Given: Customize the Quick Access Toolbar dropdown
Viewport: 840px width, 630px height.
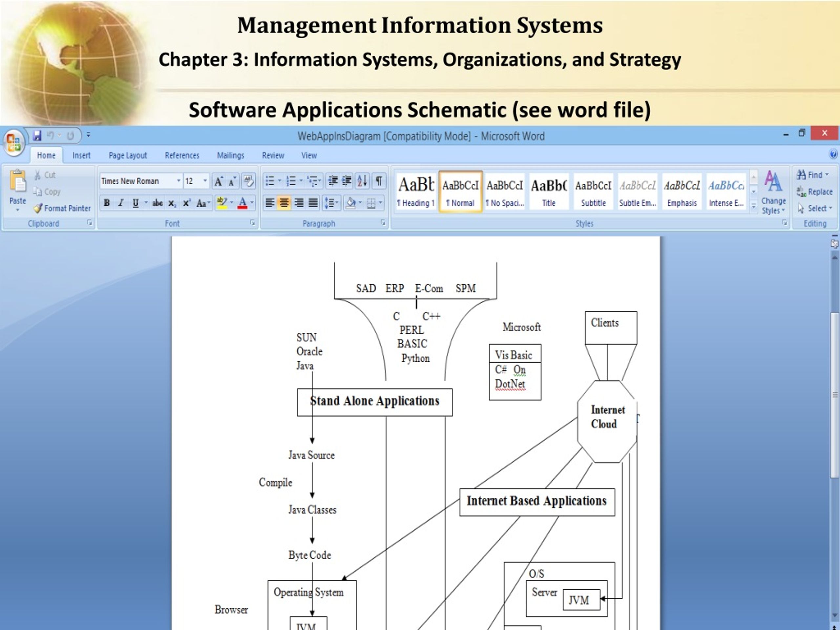Looking at the screenshot, I should [88, 135].
